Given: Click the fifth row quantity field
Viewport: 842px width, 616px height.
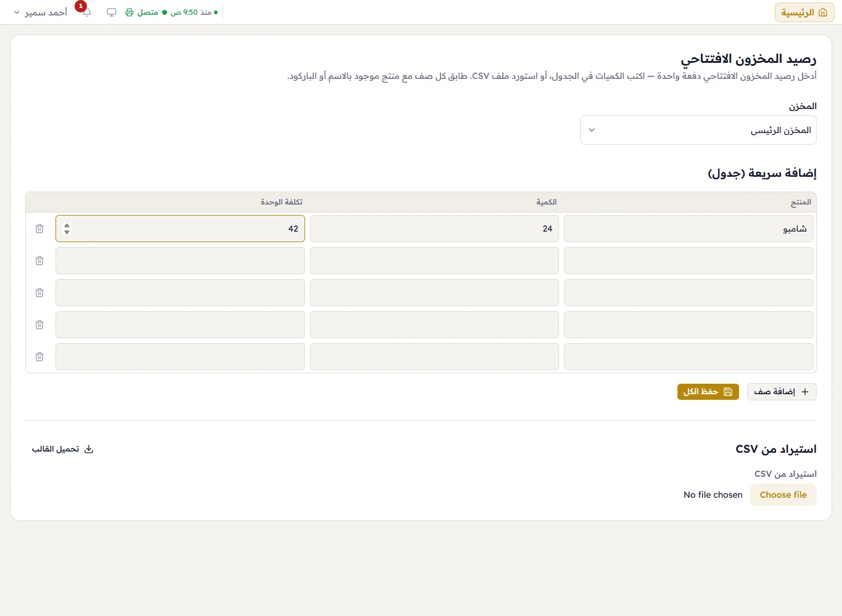Looking at the screenshot, I should pyautogui.click(x=435, y=357).
